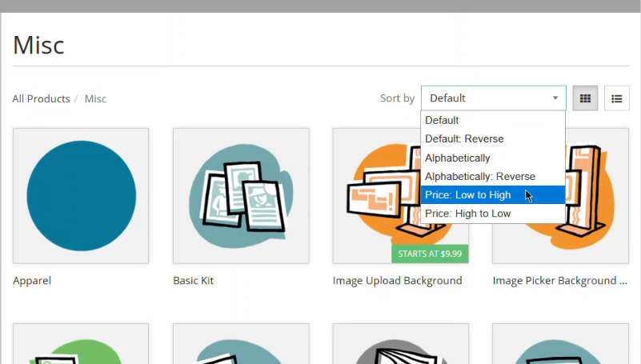This screenshot has width=641, height=364.
Task: Sort products Alphabetically
Action: coord(493,158)
